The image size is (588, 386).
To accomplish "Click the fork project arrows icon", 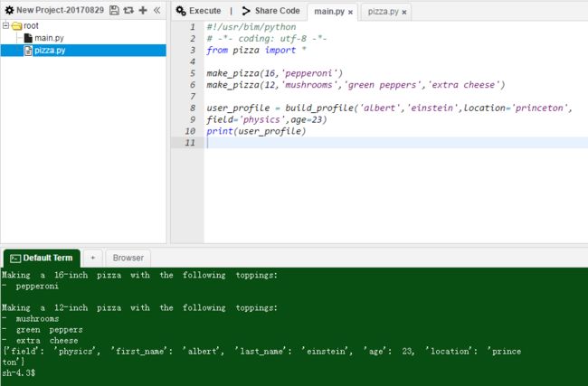I will point(128,10).
